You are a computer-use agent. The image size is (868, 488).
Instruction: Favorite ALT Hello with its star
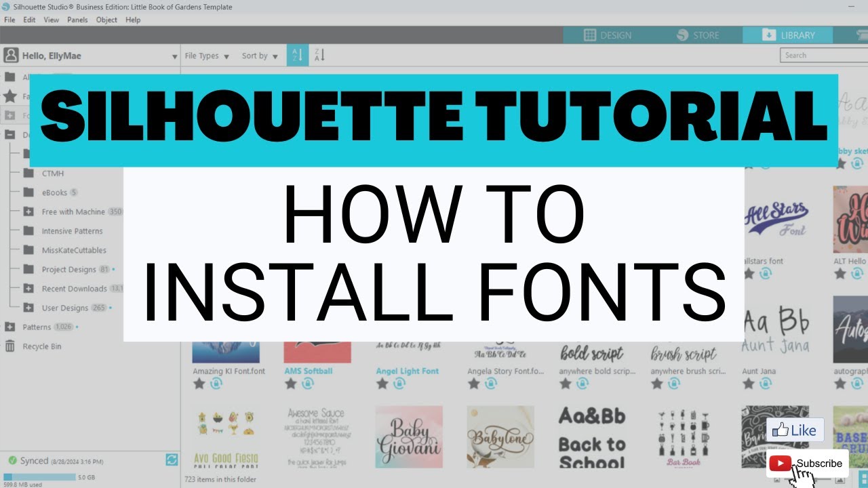pos(840,274)
